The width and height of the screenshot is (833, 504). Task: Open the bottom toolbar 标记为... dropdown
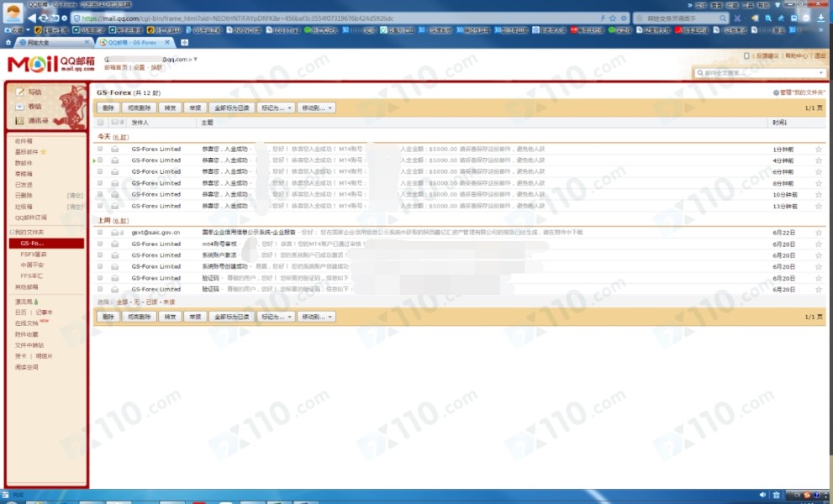pos(276,317)
